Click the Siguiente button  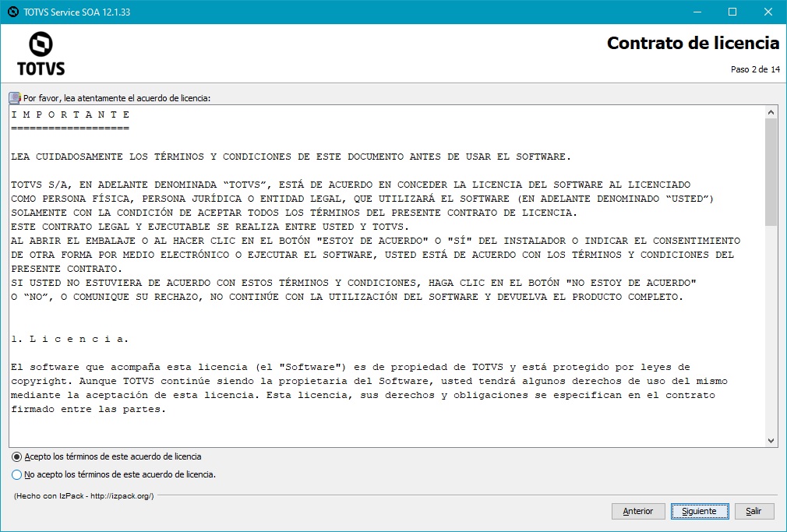pos(700,511)
